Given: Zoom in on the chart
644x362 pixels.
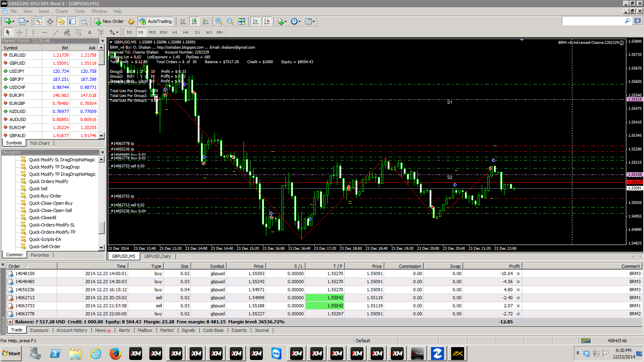Looking at the screenshot, I should [x=219, y=21].
